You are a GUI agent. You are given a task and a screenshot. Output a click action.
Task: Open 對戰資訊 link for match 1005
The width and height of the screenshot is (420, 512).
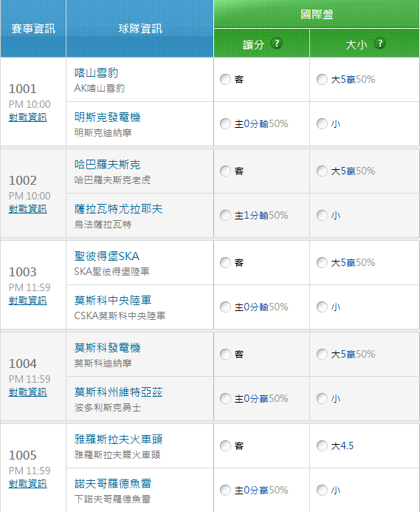point(28,484)
